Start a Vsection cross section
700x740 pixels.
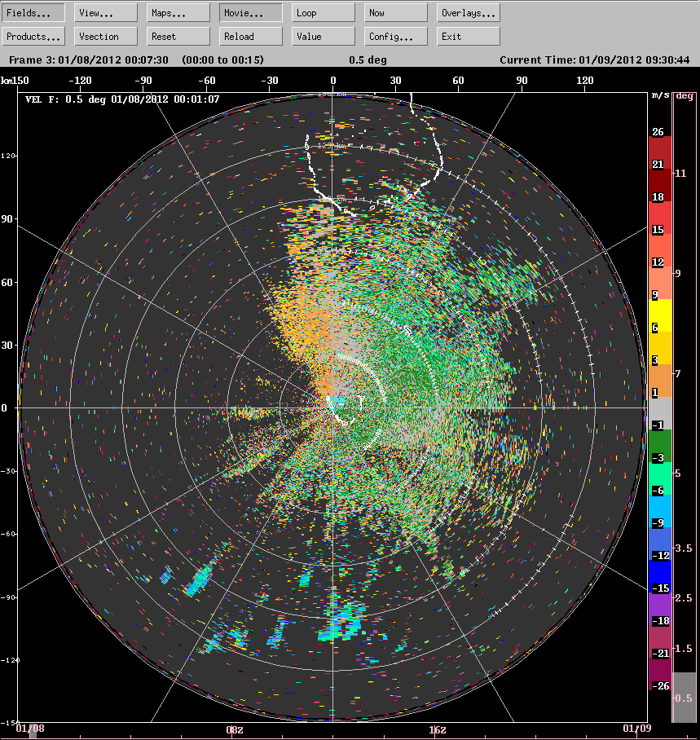pyautogui.click(x=106, y=37)
